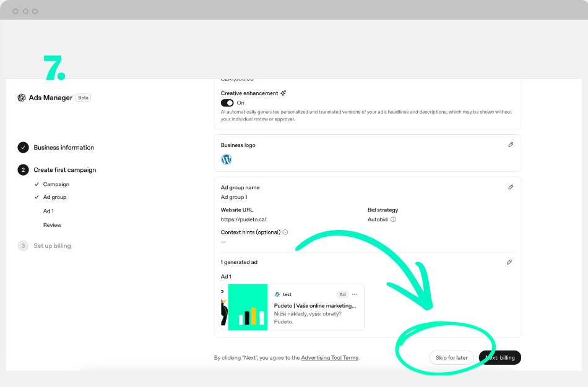
Task: Click the sparkle icon beside Creative enhancement
Action: (283, 93)
